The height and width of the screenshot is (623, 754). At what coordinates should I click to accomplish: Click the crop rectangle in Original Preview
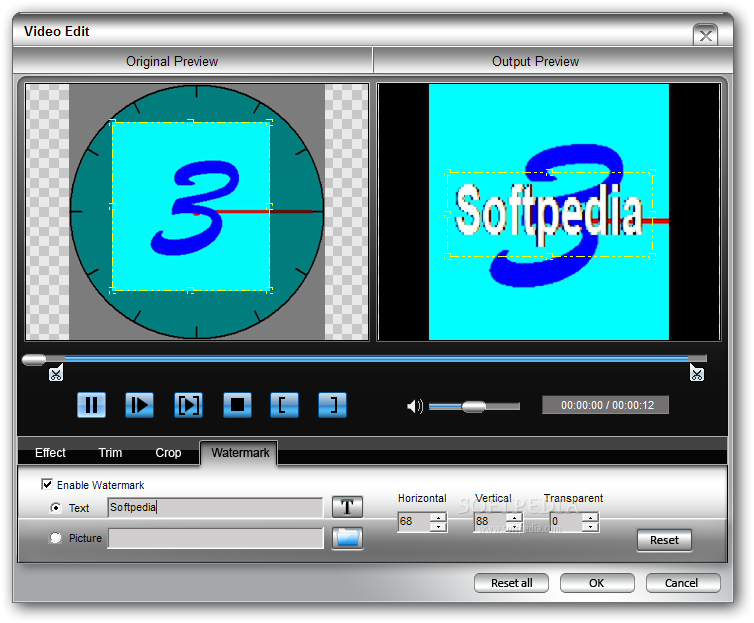(x=191, y=206)
